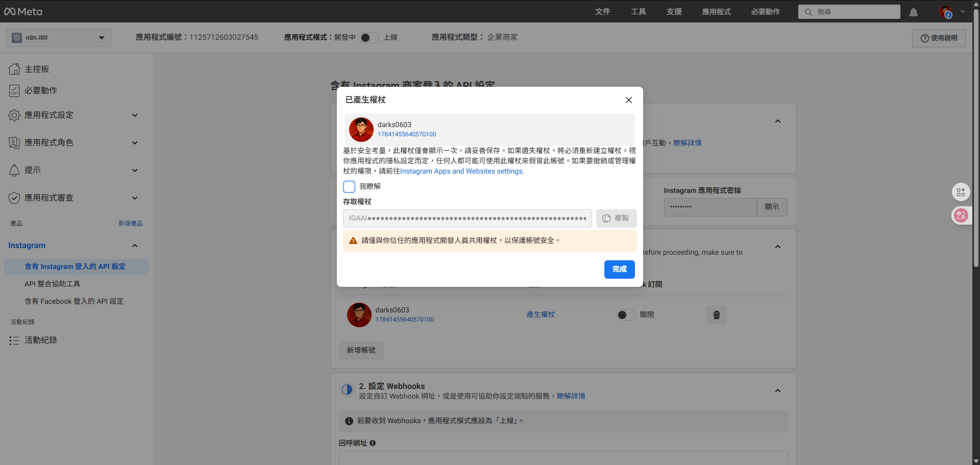Collapse the Instagram section in sidebar

point(134,246)
